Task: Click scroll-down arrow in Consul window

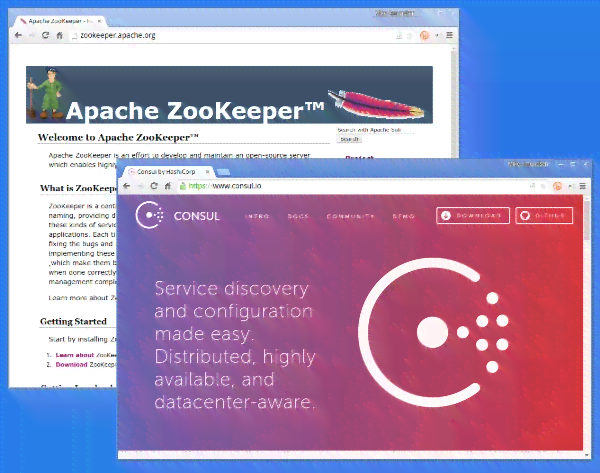Action: [x=587, y=455]
